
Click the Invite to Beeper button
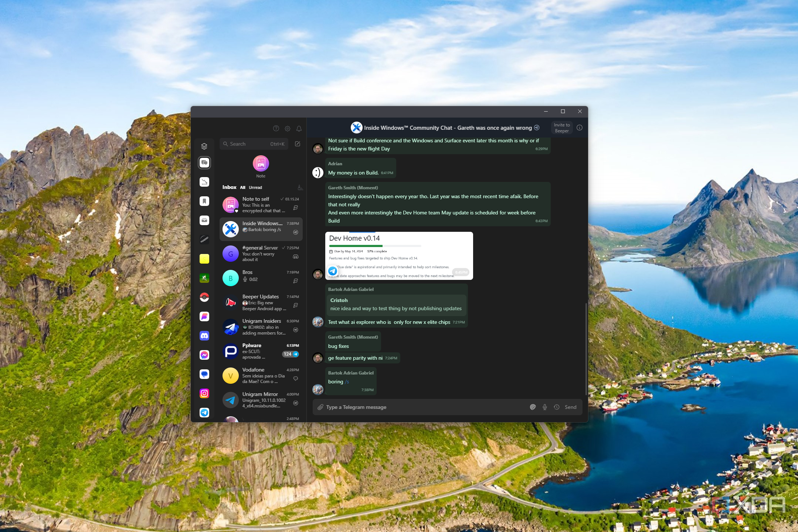(x=561, y=128)
